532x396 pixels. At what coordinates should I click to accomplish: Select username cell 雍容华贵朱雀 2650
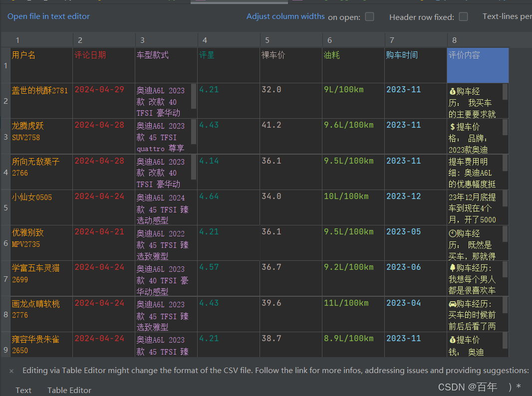pos(41,345)
